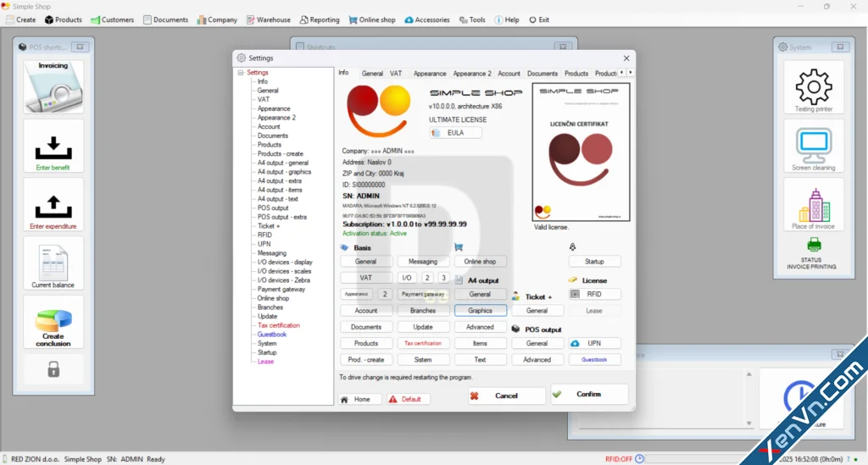Screen dimensions: 868x465
Task: Open the Products menu
Action: (63, 20)
